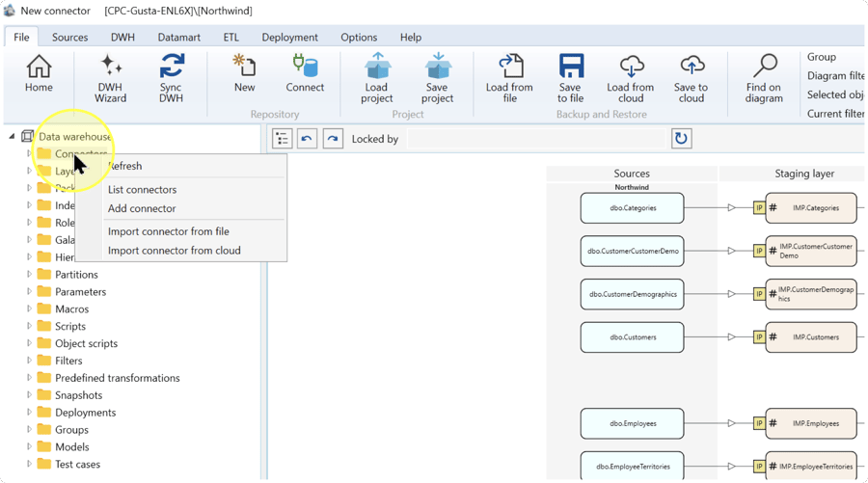Collapse the Data warehouse root node
This screenshot has height=483, width=868.
12,136
